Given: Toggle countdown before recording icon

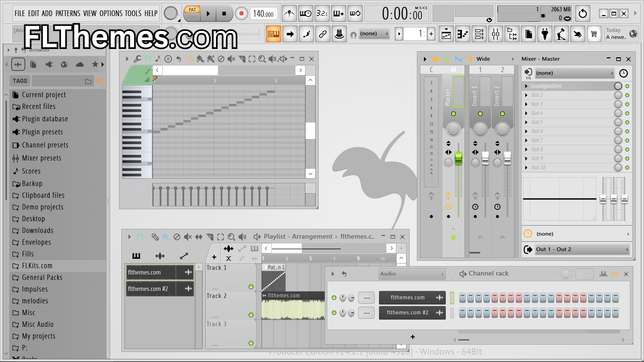Looking at the screenshot, I should tap(322, 14).
